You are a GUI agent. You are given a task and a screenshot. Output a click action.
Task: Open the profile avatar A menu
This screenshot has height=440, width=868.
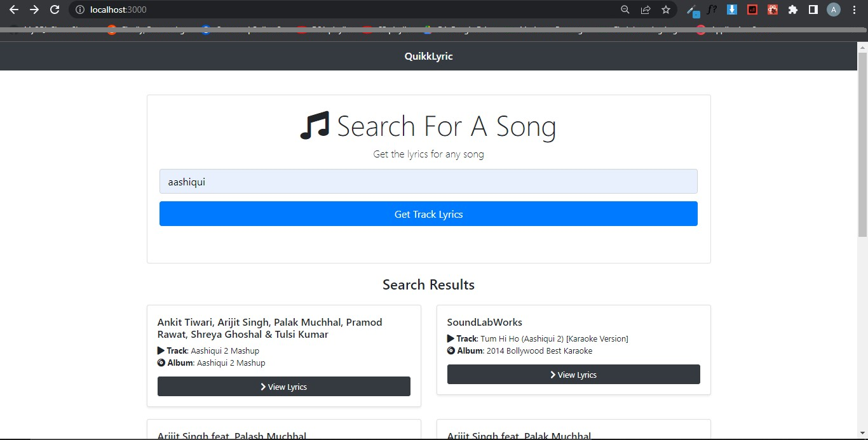click(x=833, y=10)
